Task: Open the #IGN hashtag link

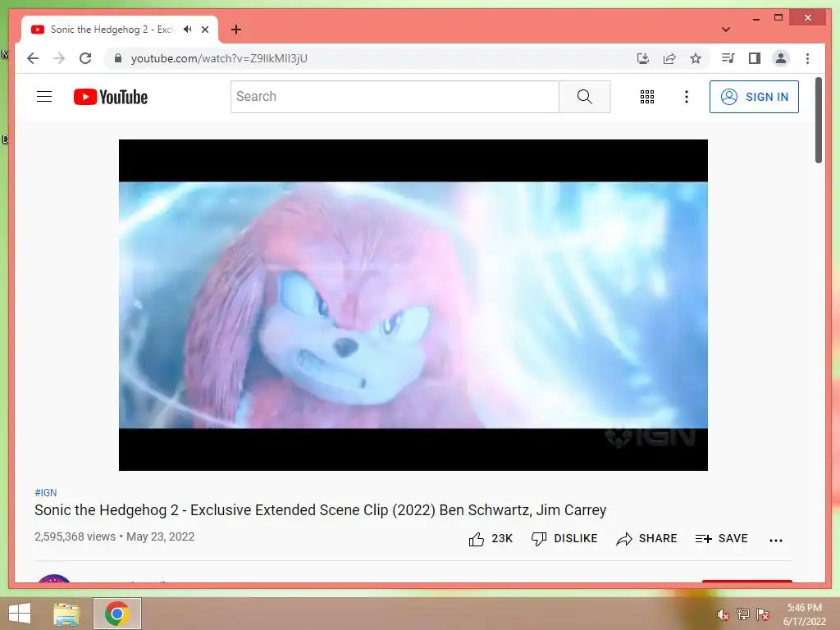Action: coord(46,492)
